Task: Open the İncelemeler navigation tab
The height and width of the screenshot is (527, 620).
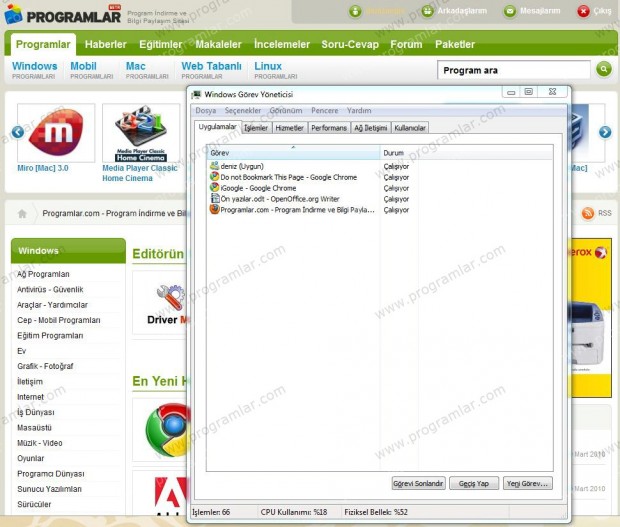Action: click(x=282, y=44)
